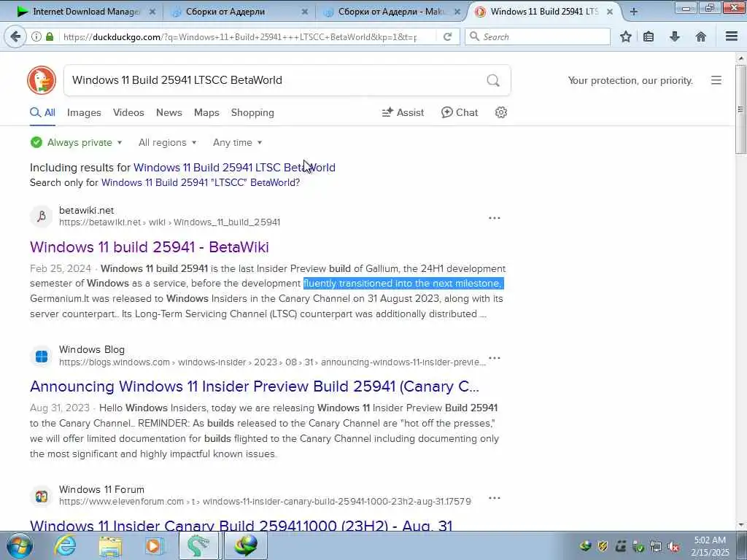Viewport: 747px width, 560px height.
Task: Click the DuckDuckGo logo
Action: (x=42, y=80)
